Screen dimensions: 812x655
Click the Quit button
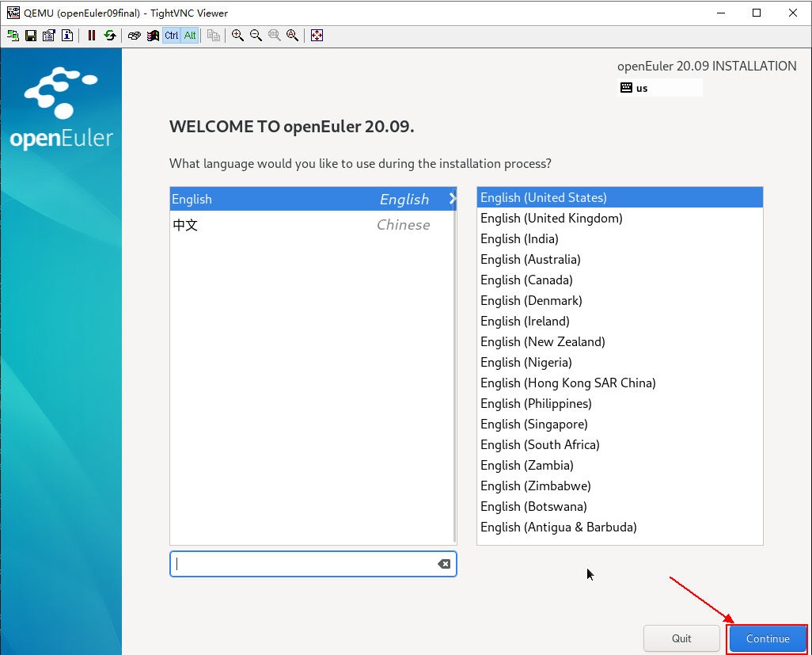pos(681,638)
